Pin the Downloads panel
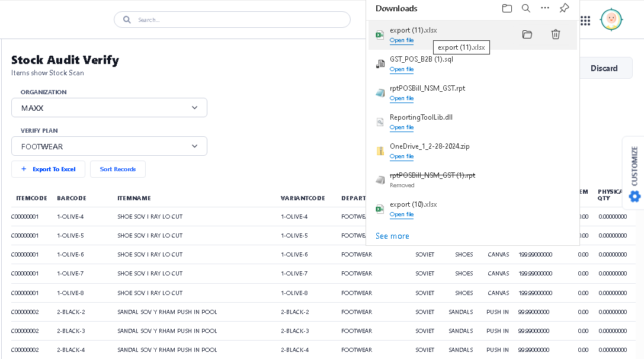Image resolution: width=644 pixels, height=359 pixels. 564,8
